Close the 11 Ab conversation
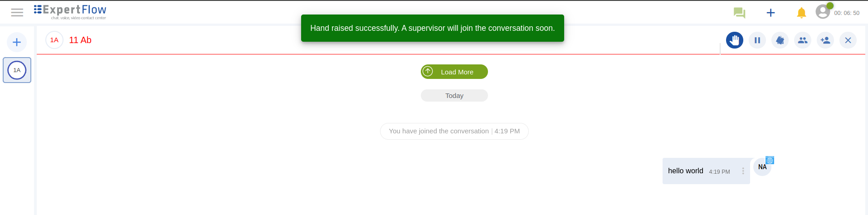 848,40
